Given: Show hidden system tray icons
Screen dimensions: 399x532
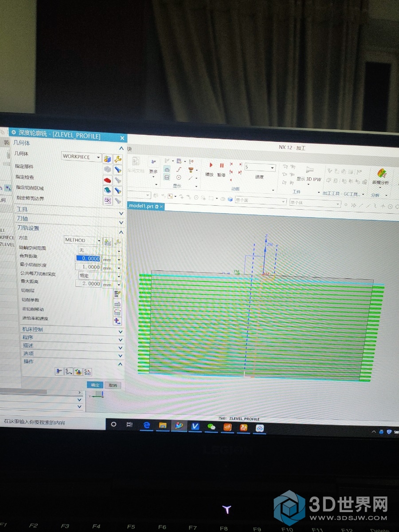Looking at the screenshot, I should click(373, 431).
